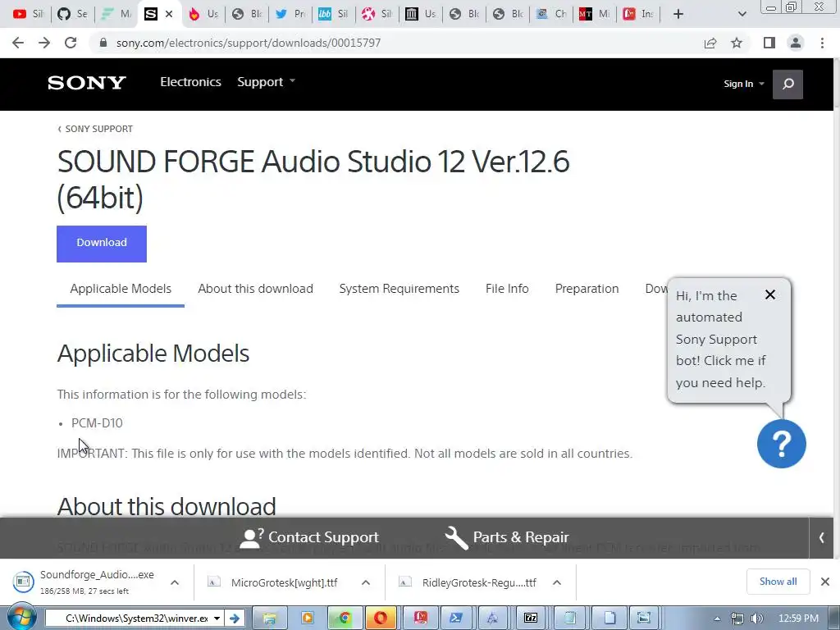Expand options for Soundforge download
The width and height of the screenshot is (840, 630).
(x=175, y=582)
